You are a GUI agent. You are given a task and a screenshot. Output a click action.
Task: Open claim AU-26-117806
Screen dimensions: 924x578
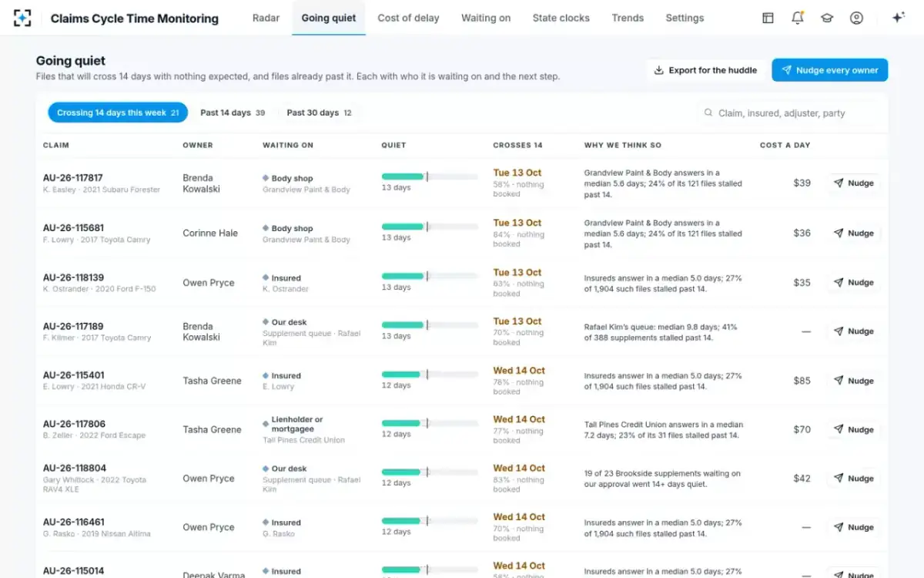tap(74, 424)
